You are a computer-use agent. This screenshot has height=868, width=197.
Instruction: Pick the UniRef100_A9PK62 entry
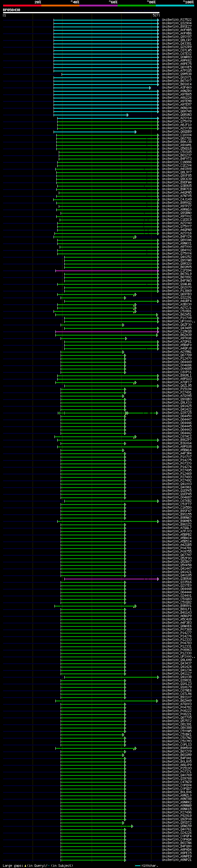pyautogui.click(x=177, y=60)
